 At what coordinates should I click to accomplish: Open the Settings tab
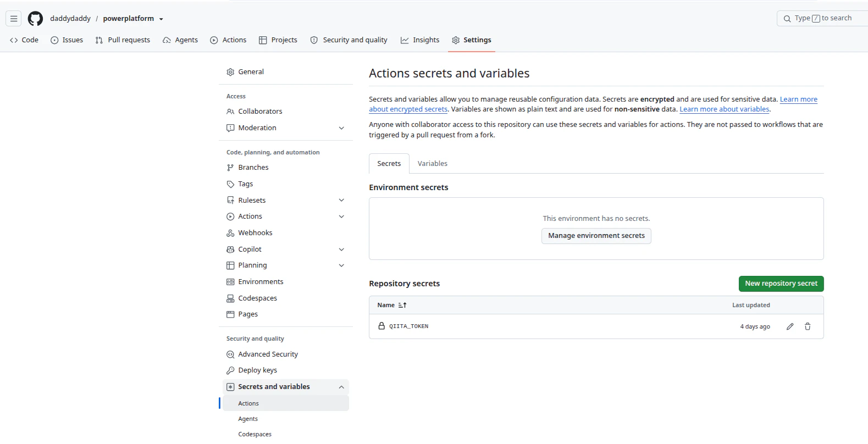472,40
